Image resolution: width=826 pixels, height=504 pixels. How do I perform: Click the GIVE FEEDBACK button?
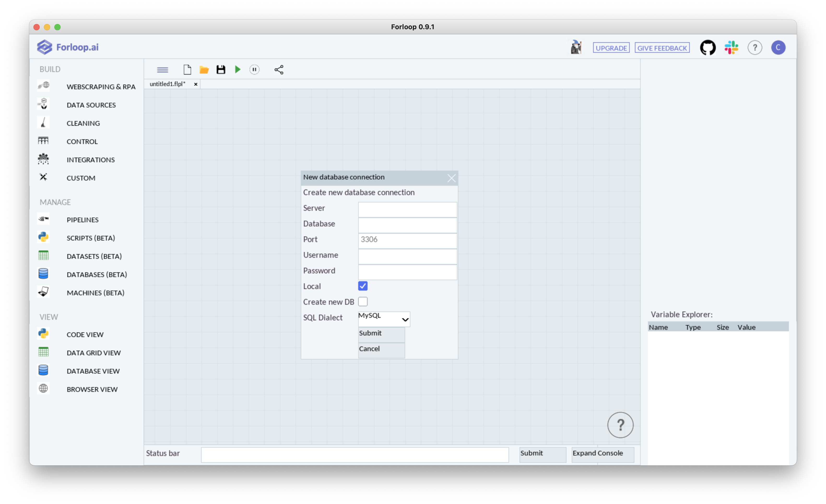(662, 48)
